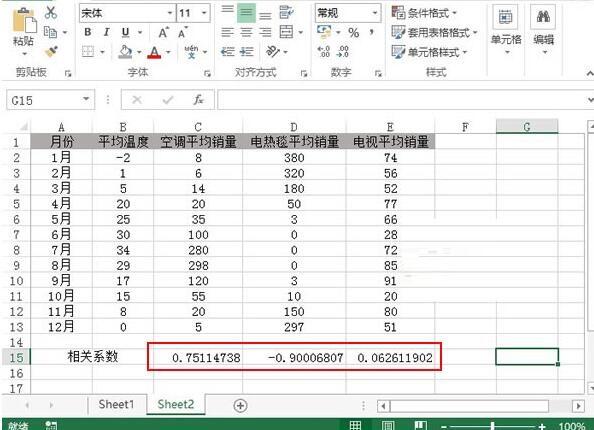Apply fill color bucket
This screenshot has width=594, height=430.
point(125,52)
